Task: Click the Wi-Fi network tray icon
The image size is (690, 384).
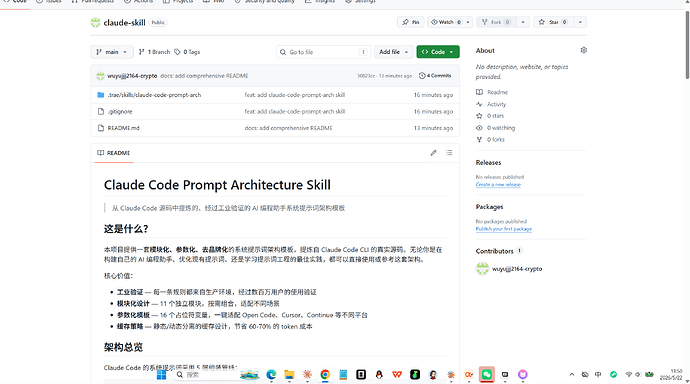Action: pyautogui.click(x=629, y=374)
